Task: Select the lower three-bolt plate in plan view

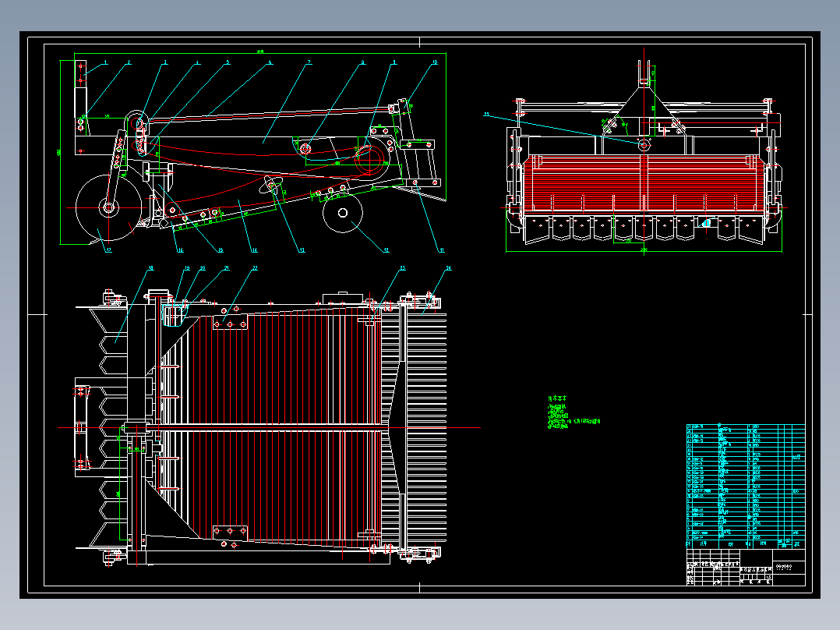Action: pyautogui.click(x=230, y=533)
